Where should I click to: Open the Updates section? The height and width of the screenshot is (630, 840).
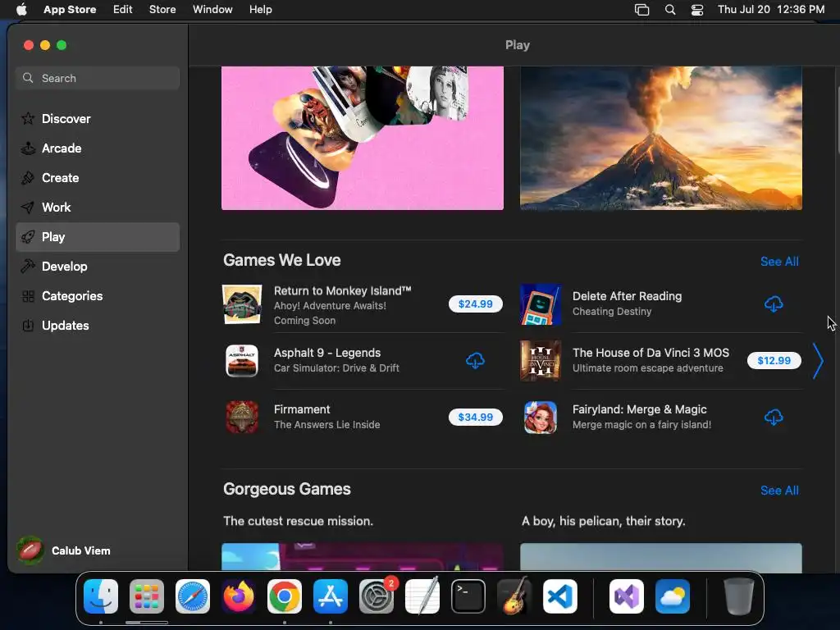[98, 325]
